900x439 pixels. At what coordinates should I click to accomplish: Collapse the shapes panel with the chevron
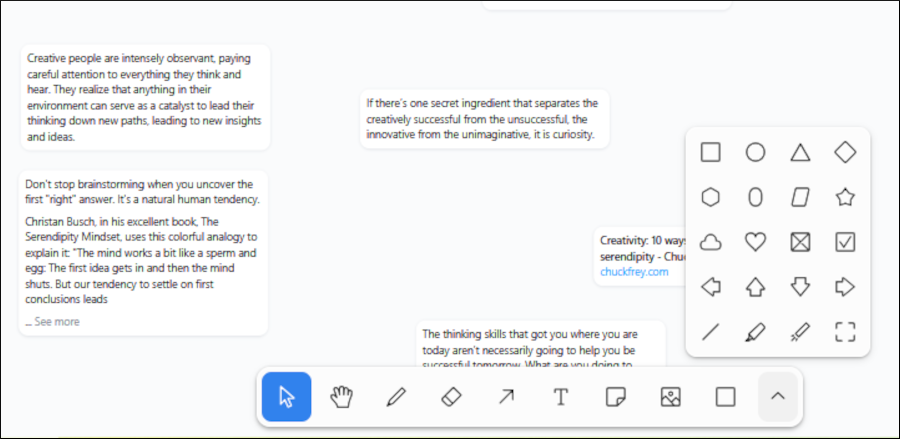coord(778,397)
